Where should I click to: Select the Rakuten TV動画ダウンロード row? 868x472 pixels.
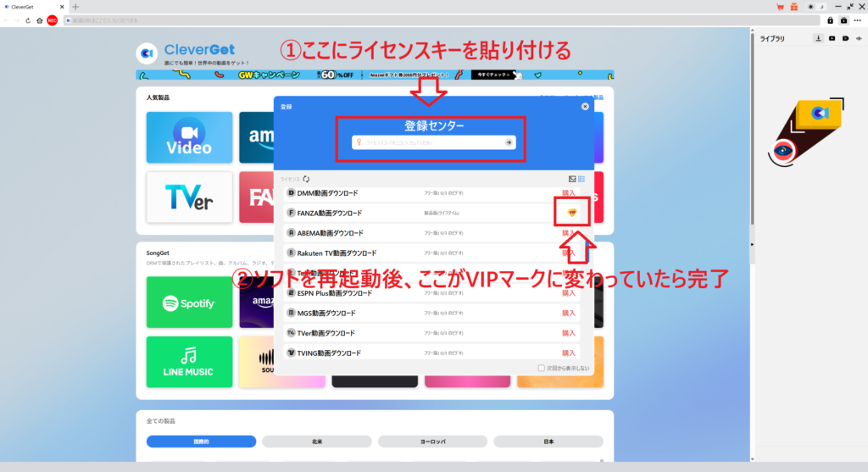click(x=431, y=253)
